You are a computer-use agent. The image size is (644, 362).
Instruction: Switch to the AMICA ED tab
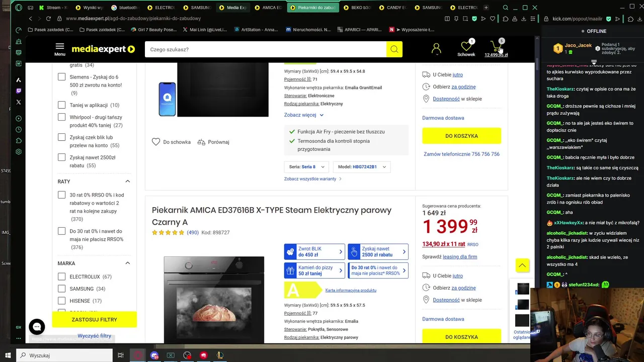tap(269, 8)
